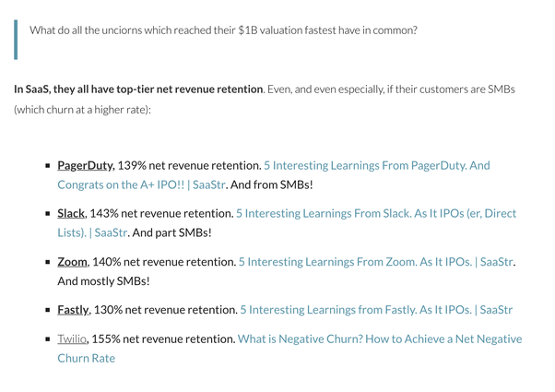Image resolution: width=555 pixels, height=392 pixels.
Task: Click the quoted unicorns question text
Action: pyautogui.click(x=223, y=30)
